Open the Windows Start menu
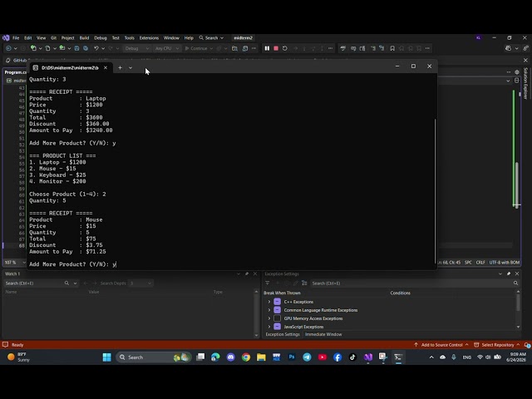This screenshot has width=532, height=399. coord(107,357)
